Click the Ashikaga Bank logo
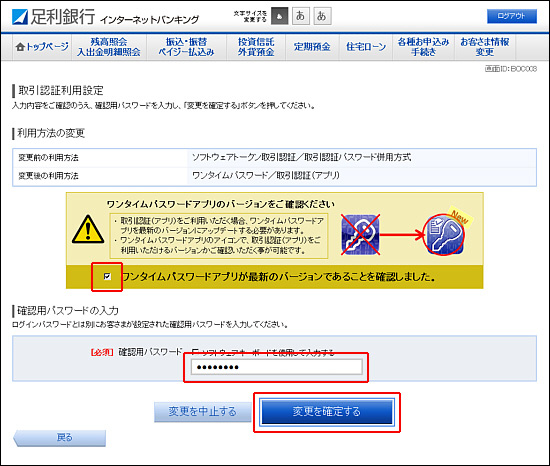The width and height of the screenshot is (550, 466). click(x=54, y=16)
